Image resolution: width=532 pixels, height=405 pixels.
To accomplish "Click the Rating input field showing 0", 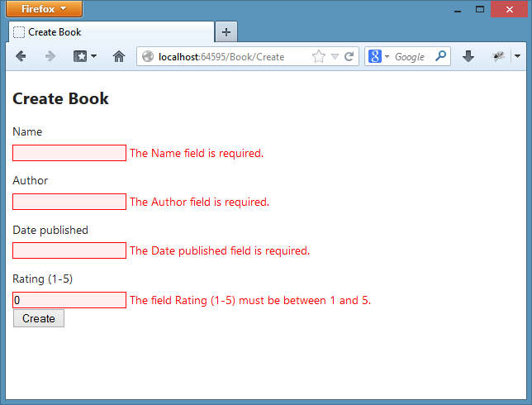I will (69, 300).
